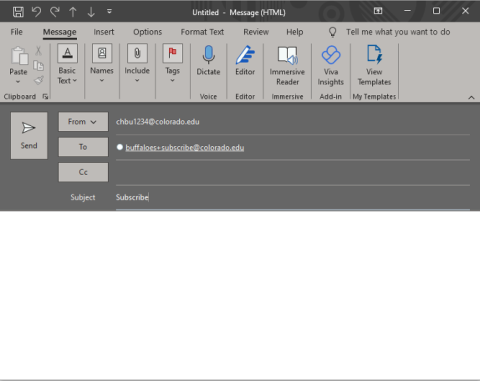
Task: Go to next item with down arrow
Action: (91, 12)
